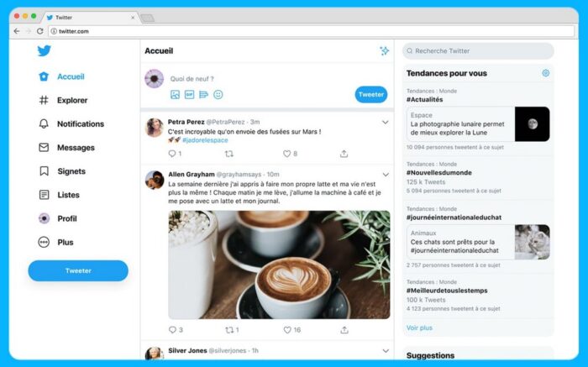Share Petra Perez's tweet
Screen dimensions: 588x367
[x=344, y=154]
